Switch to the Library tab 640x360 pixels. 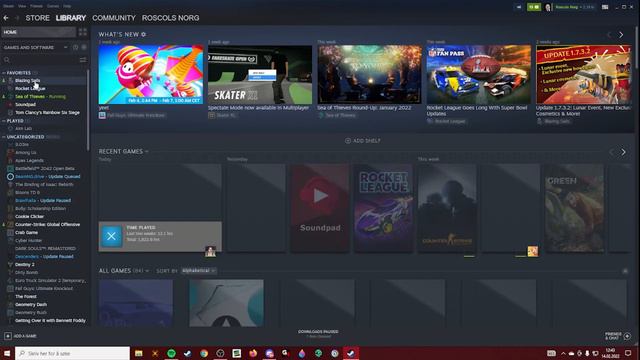[71, 18]
